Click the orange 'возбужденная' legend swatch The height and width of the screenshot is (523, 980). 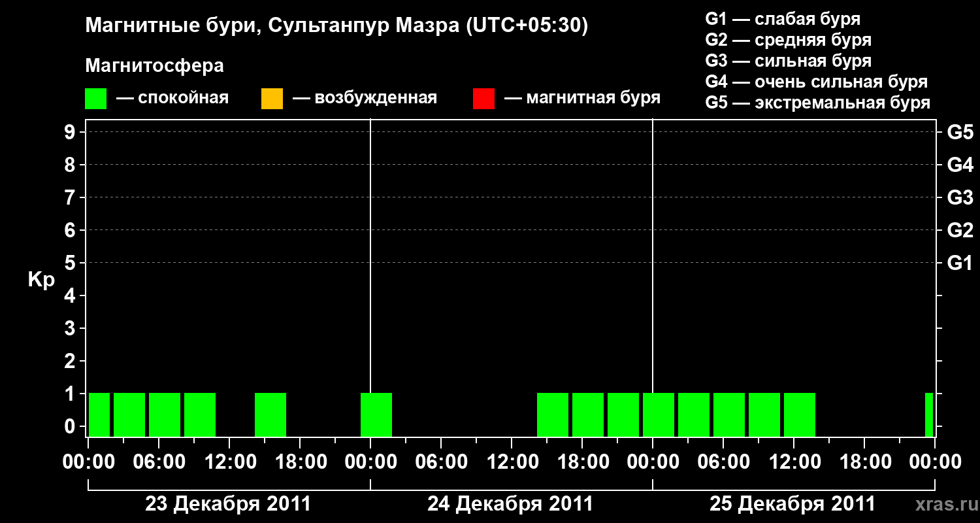coord(272,99)
